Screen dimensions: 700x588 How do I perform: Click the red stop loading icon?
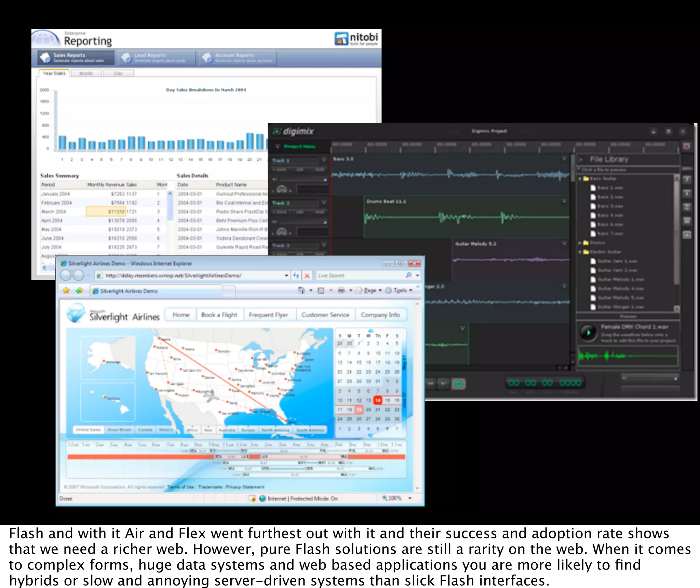[x=307, y=276]
